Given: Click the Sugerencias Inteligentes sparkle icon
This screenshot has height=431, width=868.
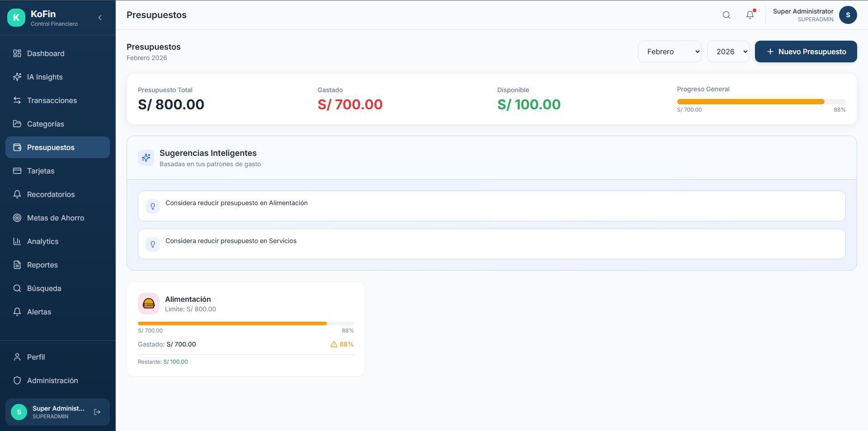Looking at the screenshot, I should 146,158.
